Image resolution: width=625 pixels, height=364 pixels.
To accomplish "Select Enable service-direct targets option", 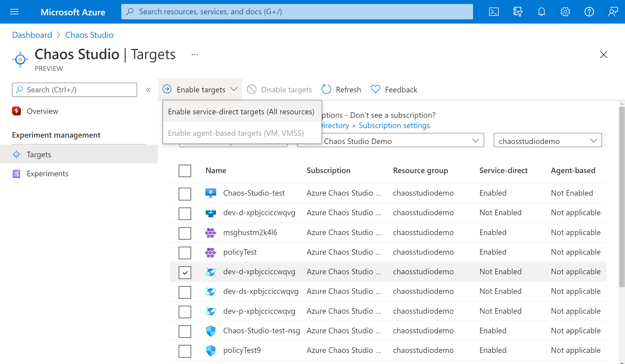I will click(241, 111).
